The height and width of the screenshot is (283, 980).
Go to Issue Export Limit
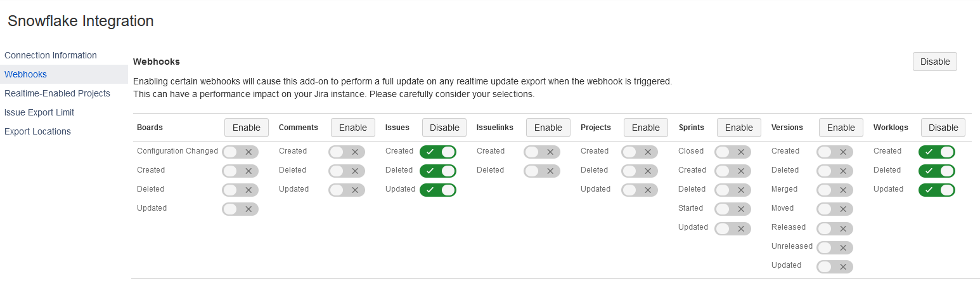pyautogui.click(x=39, y=112)
